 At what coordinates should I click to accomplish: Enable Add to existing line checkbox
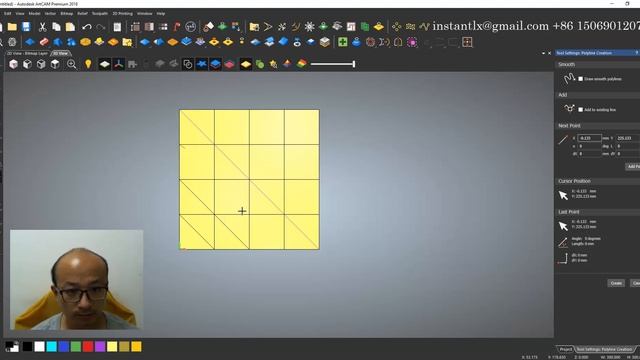(x=580, y=109)
